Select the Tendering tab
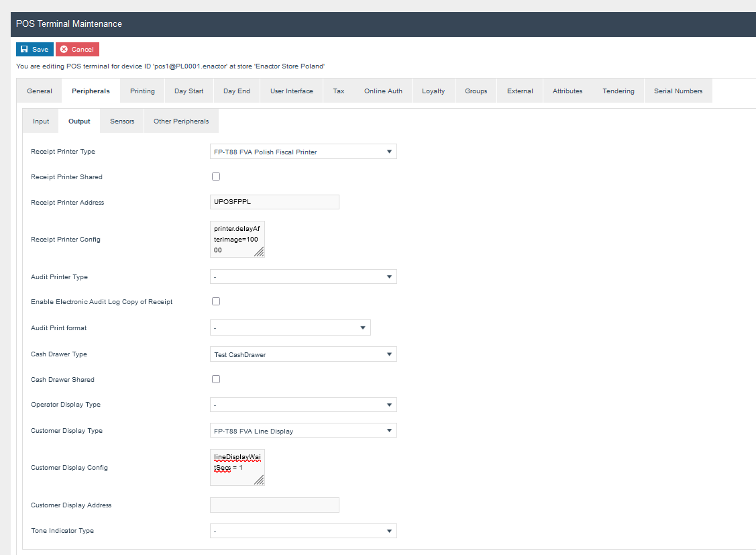Viewport: 756px width, 555px height. (x=618, y=91)
